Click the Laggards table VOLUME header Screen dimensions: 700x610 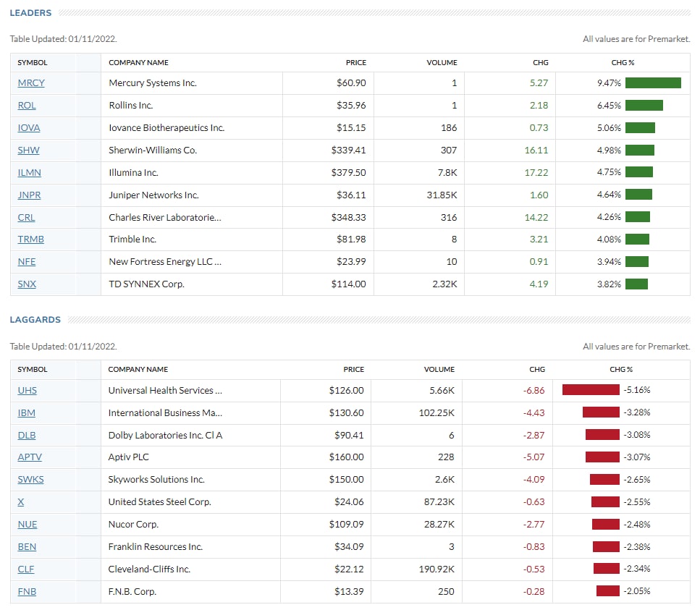(x=439, y=370)
